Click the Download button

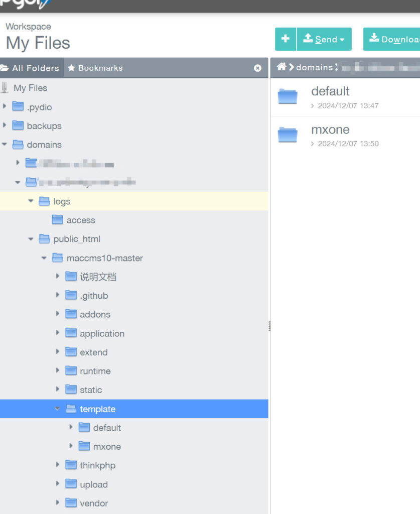tap(393, 39)
